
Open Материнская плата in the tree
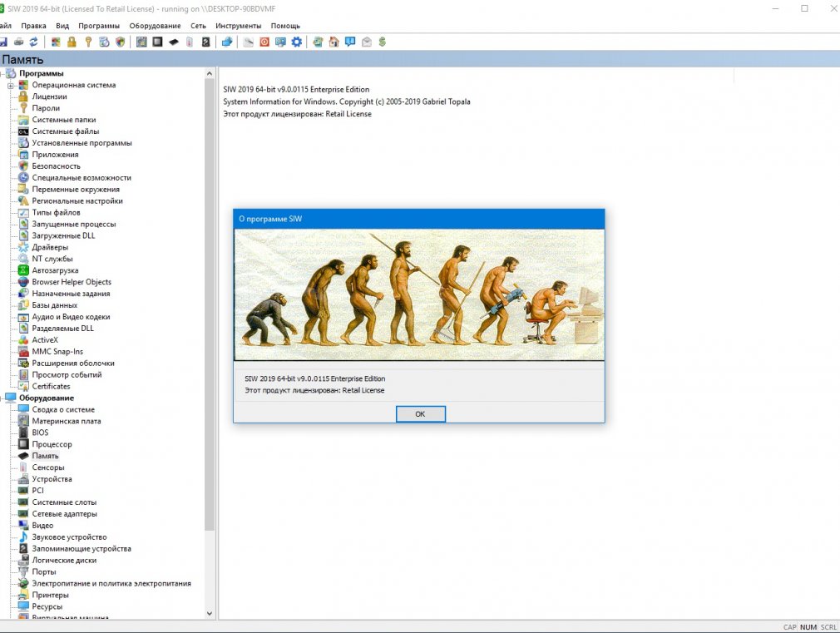click(x=67, y=421)
